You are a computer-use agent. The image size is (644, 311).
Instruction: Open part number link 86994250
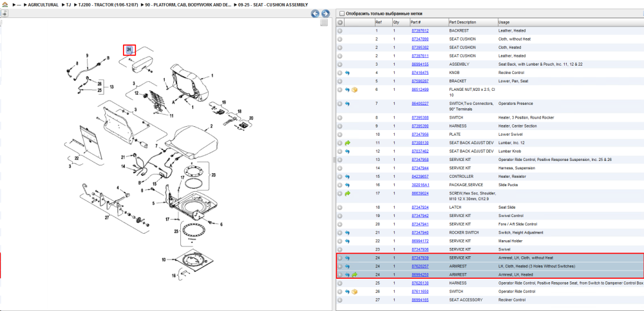point(420,274)
